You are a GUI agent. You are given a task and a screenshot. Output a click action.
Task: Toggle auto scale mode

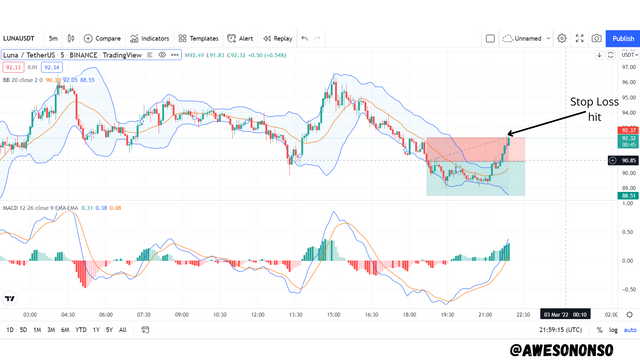point(630,330)
